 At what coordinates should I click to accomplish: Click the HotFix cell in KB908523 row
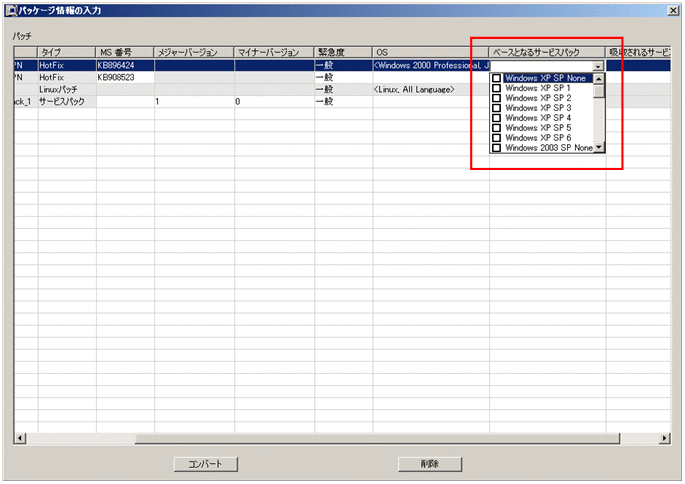coord(67,77)
